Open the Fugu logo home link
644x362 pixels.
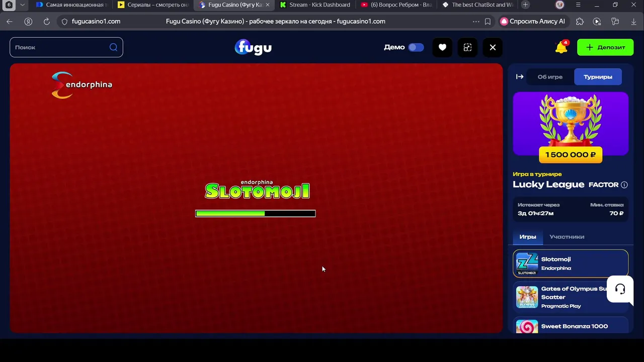click(x=253, y=47)
